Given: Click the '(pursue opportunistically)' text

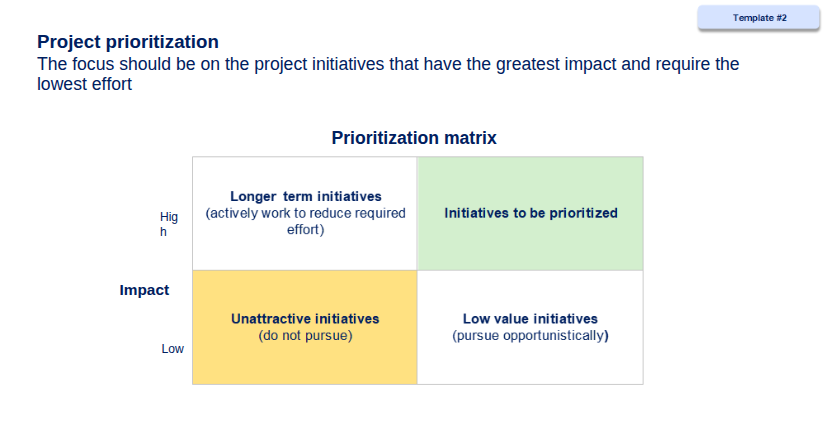Looking at the screenshot, I should coord(530,336).
